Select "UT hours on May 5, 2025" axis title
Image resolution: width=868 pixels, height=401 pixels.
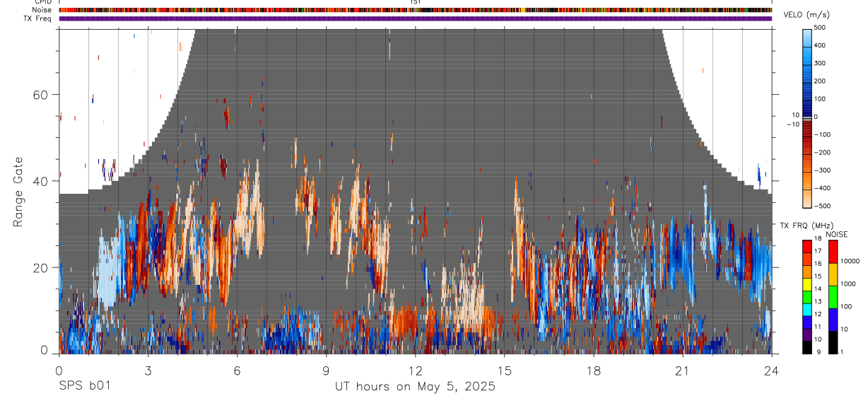[415, 387]
